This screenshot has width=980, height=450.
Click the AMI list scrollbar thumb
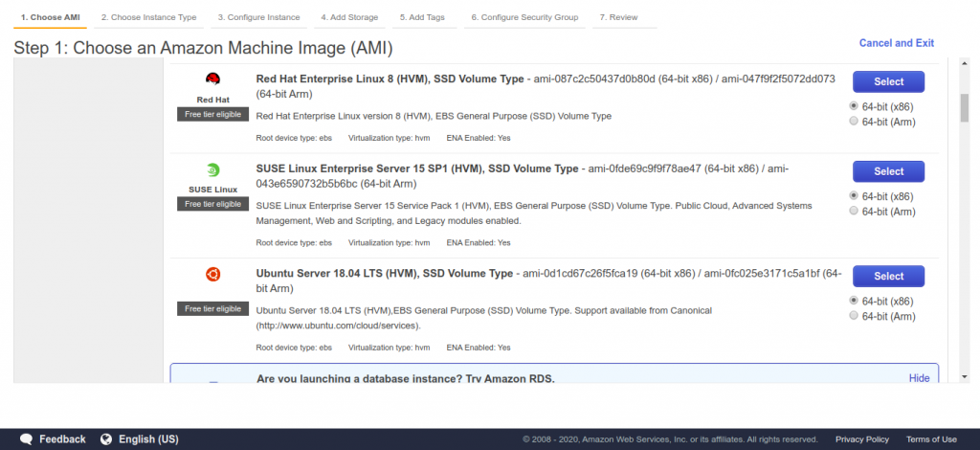(x=965, y=107)
